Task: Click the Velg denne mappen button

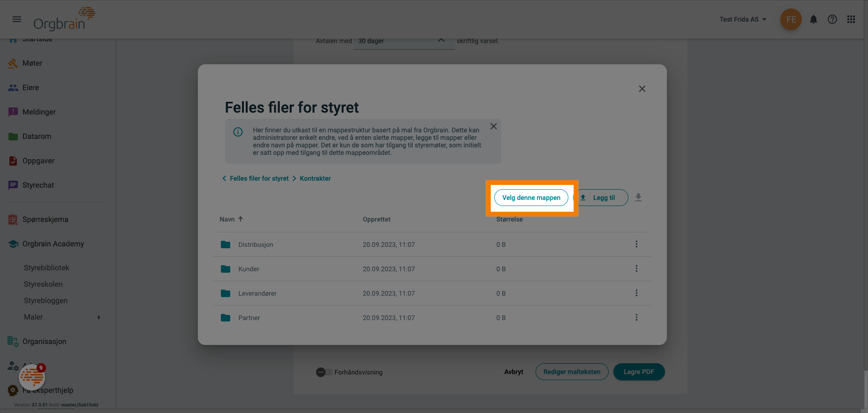Action: [531, 198]
